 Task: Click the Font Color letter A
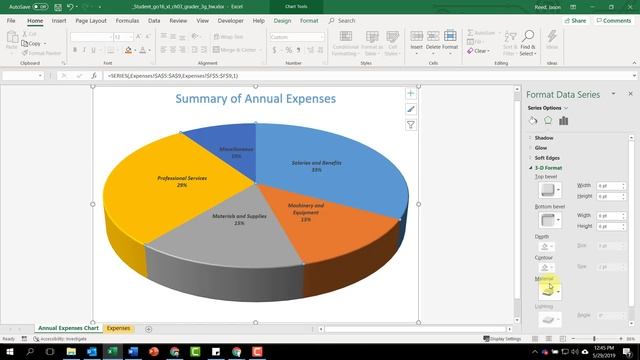(142, 50)
